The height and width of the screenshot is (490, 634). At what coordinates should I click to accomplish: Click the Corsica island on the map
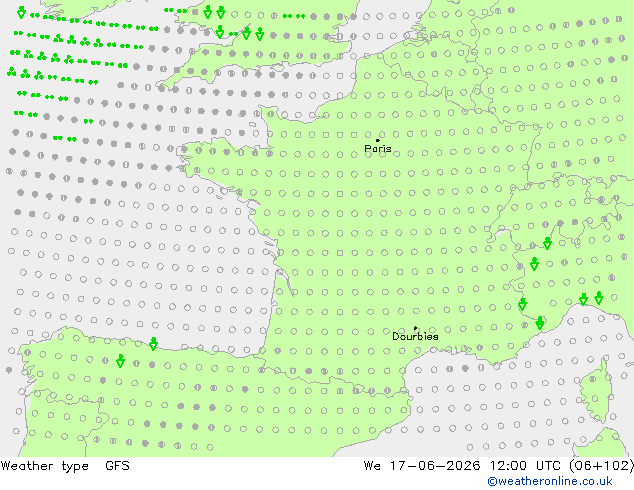pos(596,389)
